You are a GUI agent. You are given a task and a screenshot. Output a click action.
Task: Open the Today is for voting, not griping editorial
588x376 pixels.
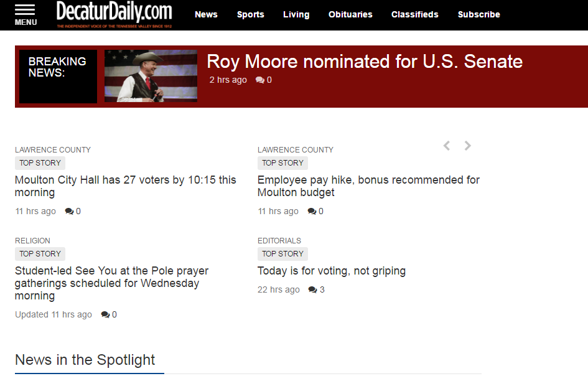[x=332, y=271]
